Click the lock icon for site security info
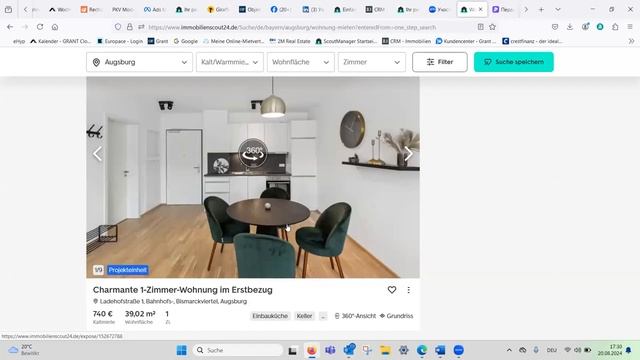The height and width of the screenshot is (360, 640). (x=130, y=27)
